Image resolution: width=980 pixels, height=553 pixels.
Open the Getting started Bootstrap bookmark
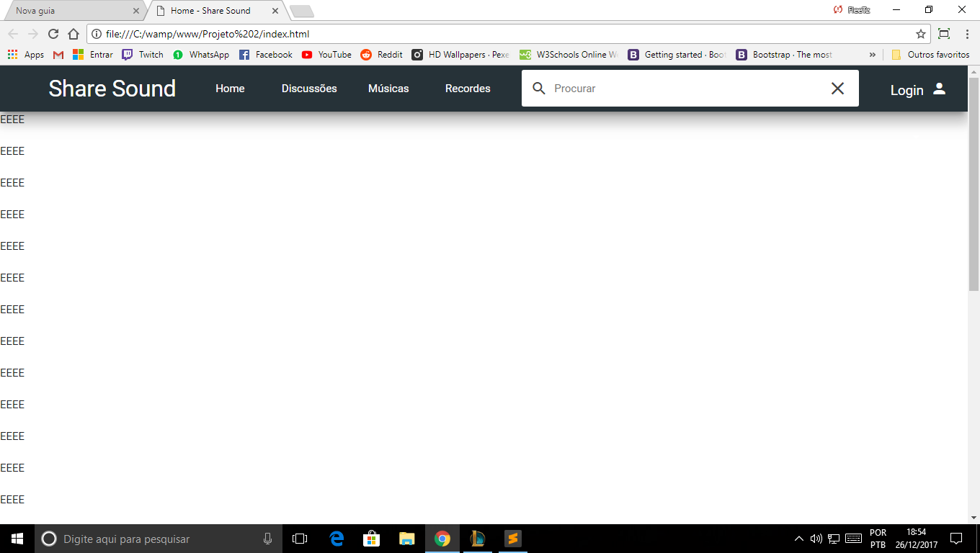coord(677,55)
